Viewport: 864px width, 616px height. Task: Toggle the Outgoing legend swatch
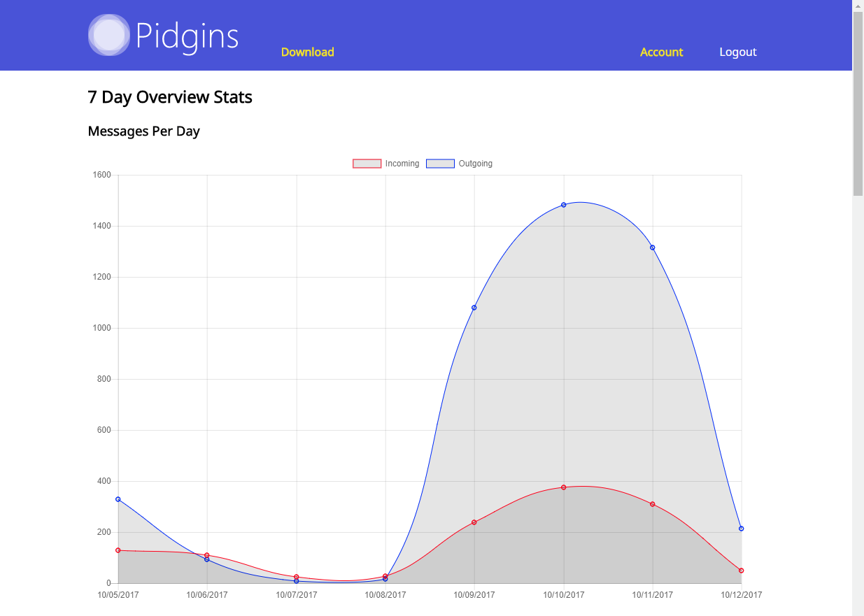pos(441,163)
